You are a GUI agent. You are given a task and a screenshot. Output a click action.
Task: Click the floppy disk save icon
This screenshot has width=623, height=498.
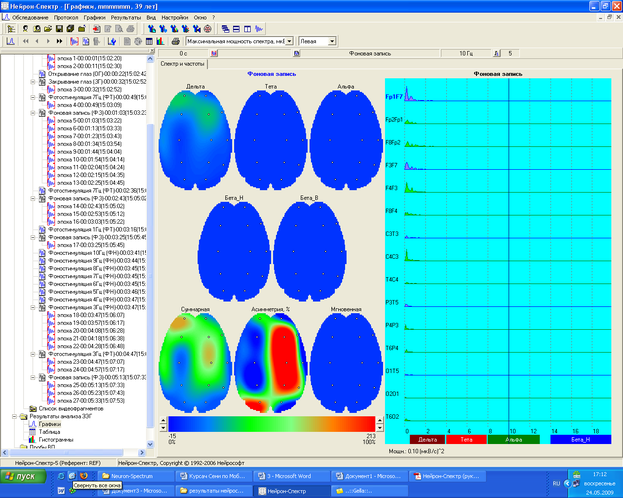point(59,29)
